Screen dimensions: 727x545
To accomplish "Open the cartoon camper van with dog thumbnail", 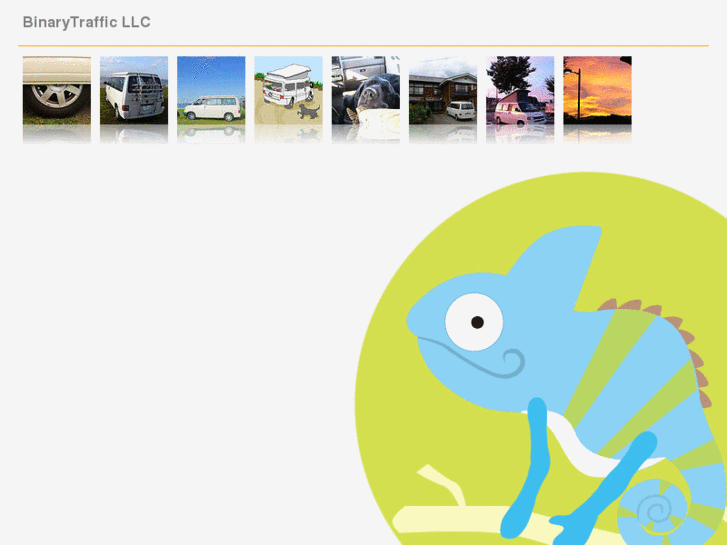I will click(x=288, y=90).
